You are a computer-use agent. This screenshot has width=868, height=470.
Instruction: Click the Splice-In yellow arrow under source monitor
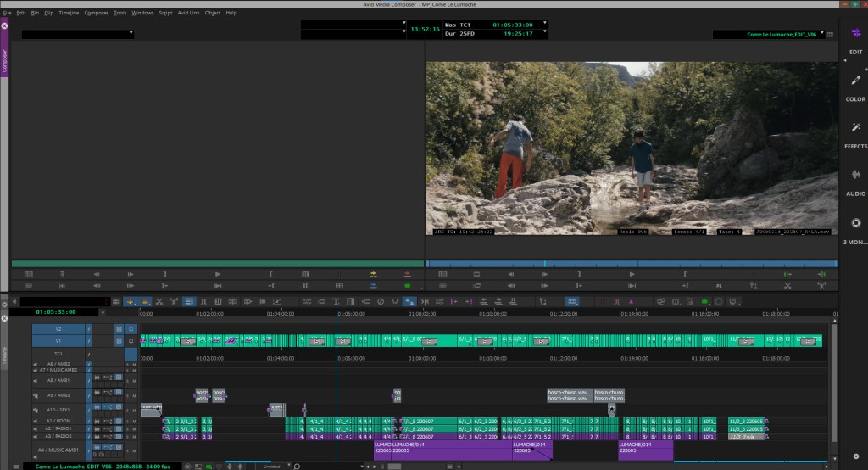coord(373,274)
